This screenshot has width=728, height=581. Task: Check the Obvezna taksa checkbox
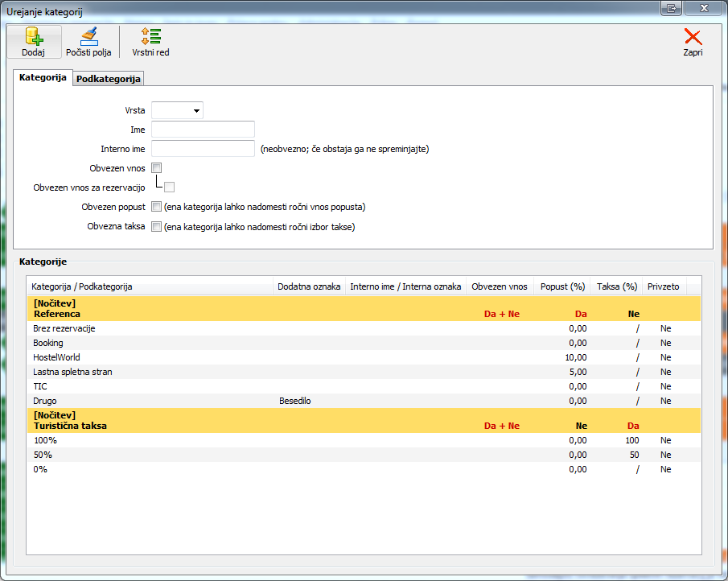(157, 227)
